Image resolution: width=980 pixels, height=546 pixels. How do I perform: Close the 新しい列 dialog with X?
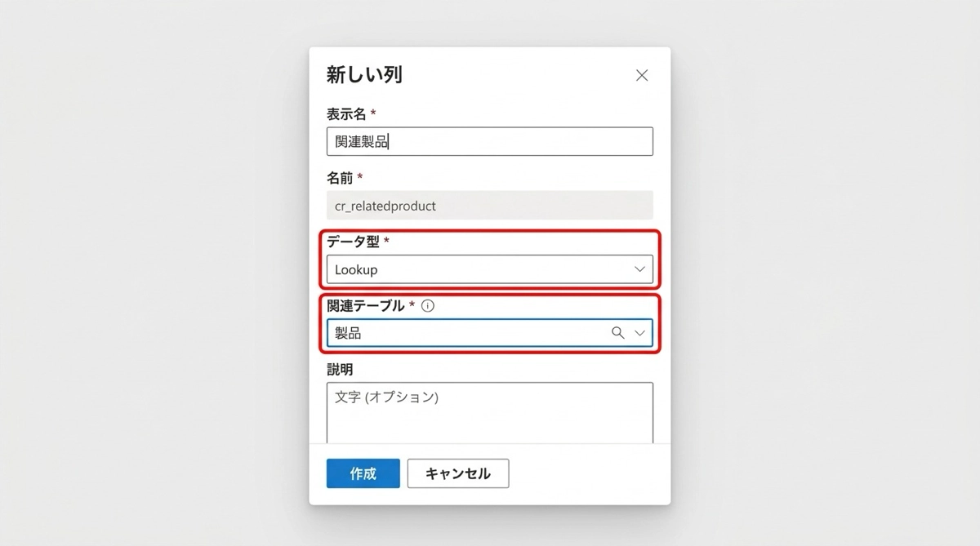[642, 76]
